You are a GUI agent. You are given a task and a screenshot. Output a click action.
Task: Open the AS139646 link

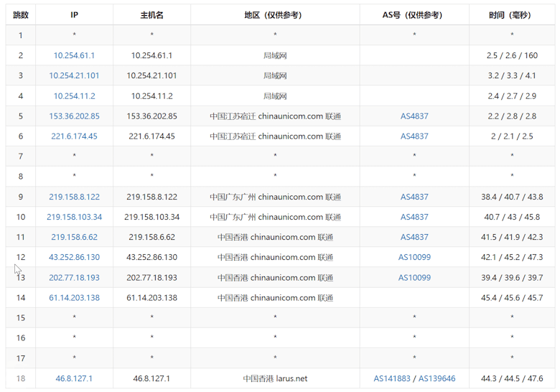pos(437,378)
